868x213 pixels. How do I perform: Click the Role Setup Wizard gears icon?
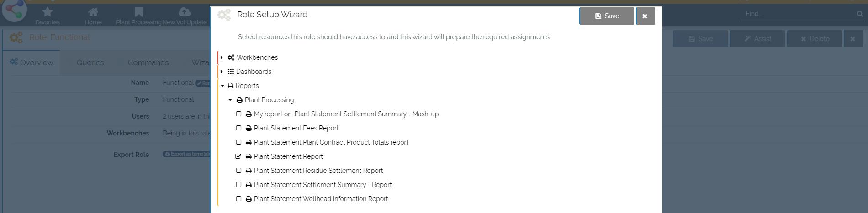coord(224,15)
